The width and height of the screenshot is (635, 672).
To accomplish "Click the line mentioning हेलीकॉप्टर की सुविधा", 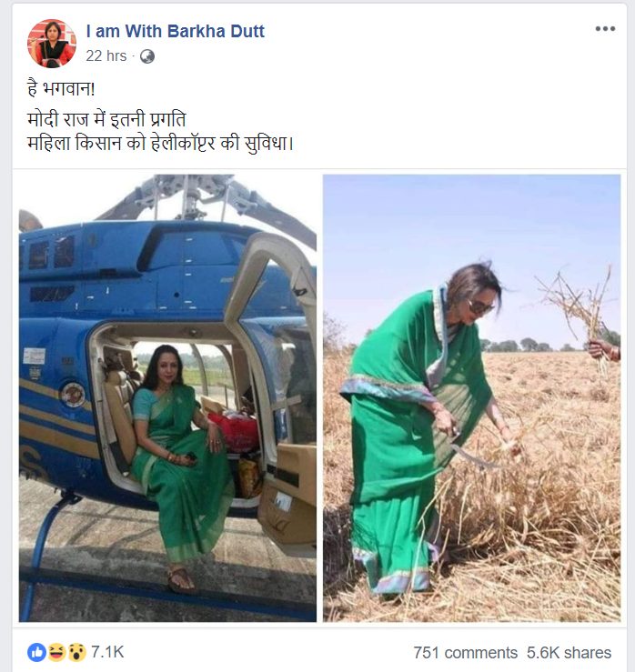I will tap(160, 143).
